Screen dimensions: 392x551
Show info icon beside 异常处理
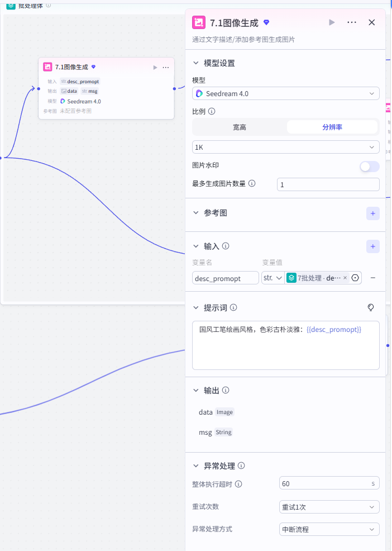point(241,465)
